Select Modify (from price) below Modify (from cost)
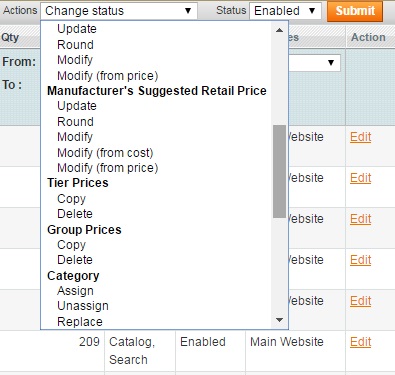The width and height of the screenshot is (395, 375). point(108,168)
